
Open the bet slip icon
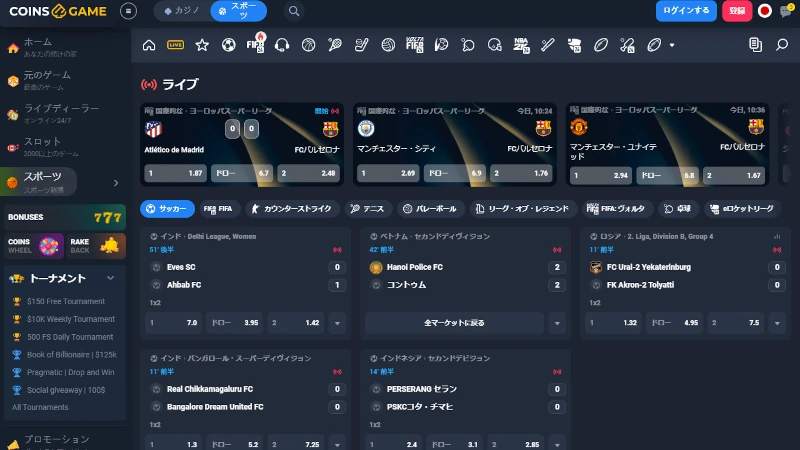[x=756, y=45]
